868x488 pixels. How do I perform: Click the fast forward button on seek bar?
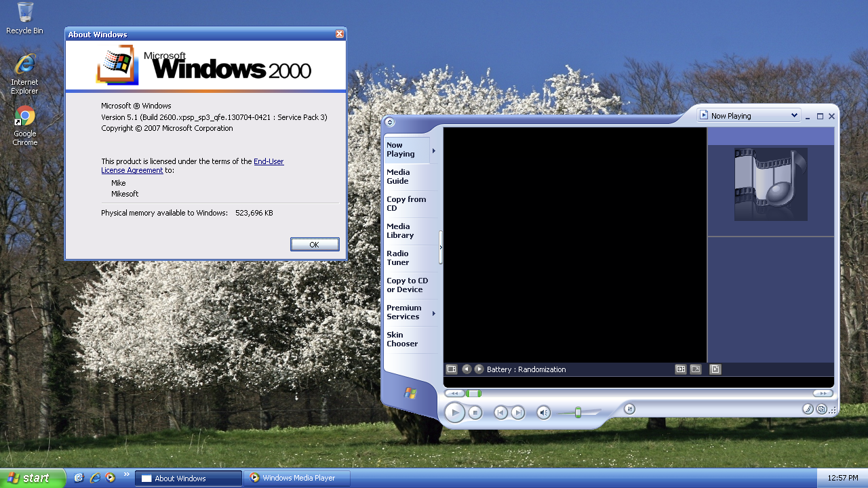tap(823, 393)
